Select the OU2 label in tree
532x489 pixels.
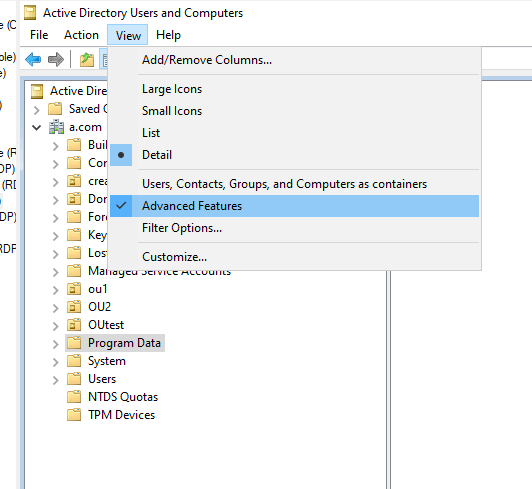click(99, 307)
